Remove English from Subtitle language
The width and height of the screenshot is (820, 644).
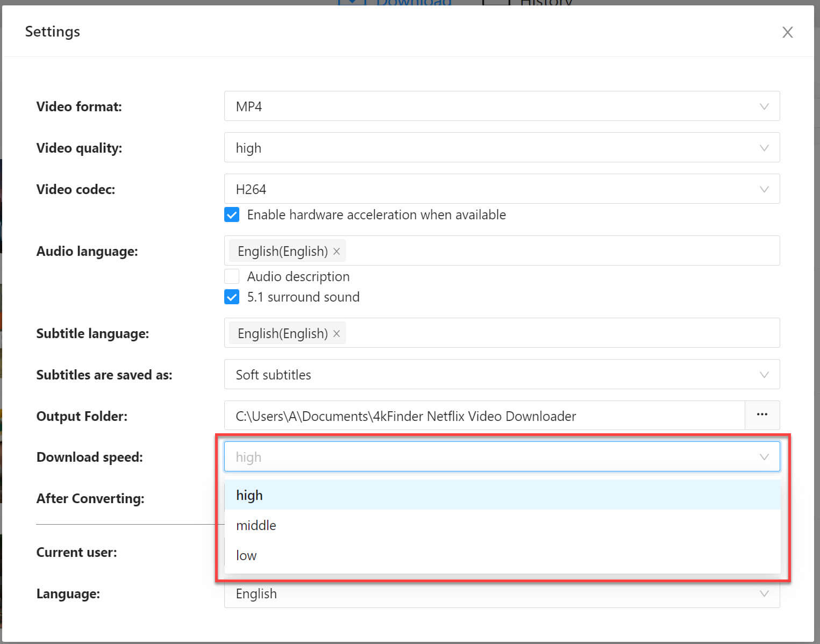(337, 333)
